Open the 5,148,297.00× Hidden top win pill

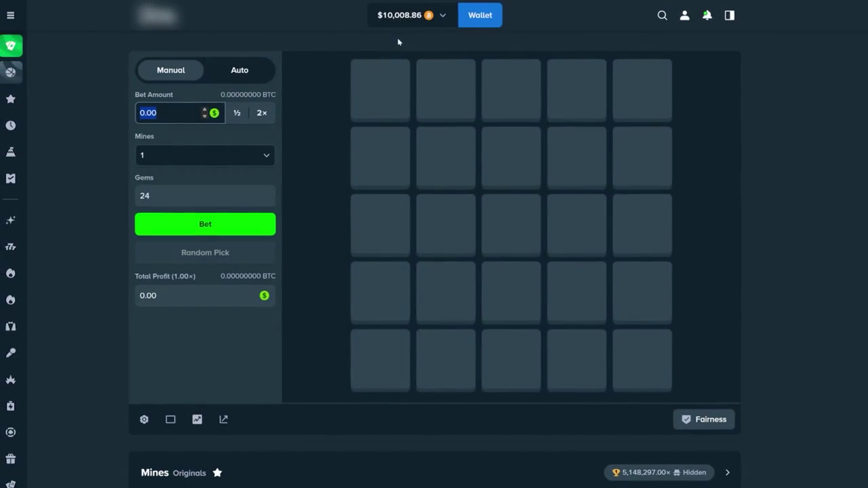coord(659,472)
